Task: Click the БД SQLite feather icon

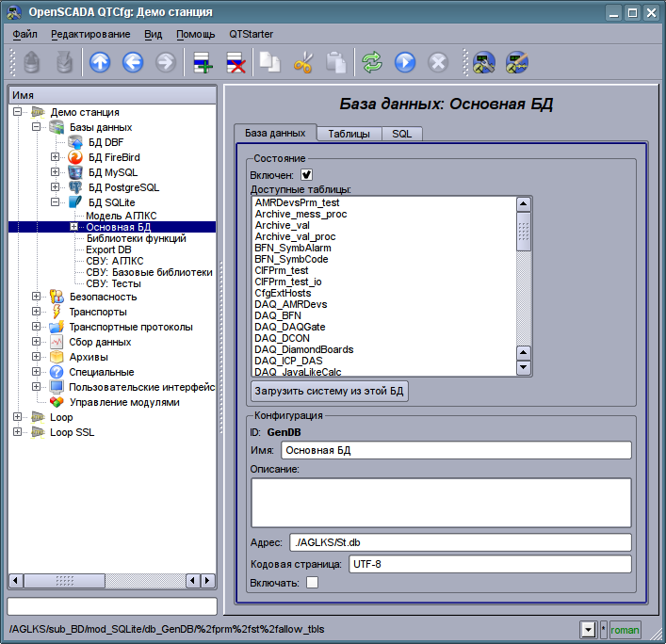Action: point(75,202)
